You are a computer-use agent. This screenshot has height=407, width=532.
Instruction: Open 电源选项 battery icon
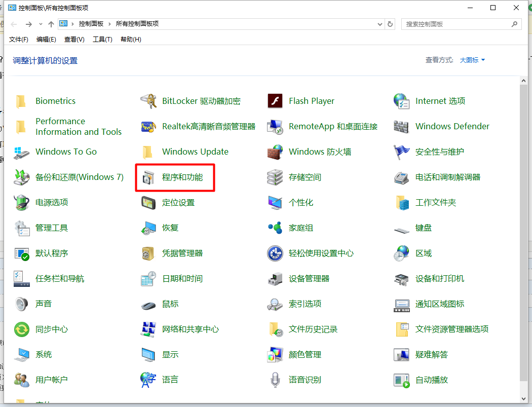pos(22,203)
